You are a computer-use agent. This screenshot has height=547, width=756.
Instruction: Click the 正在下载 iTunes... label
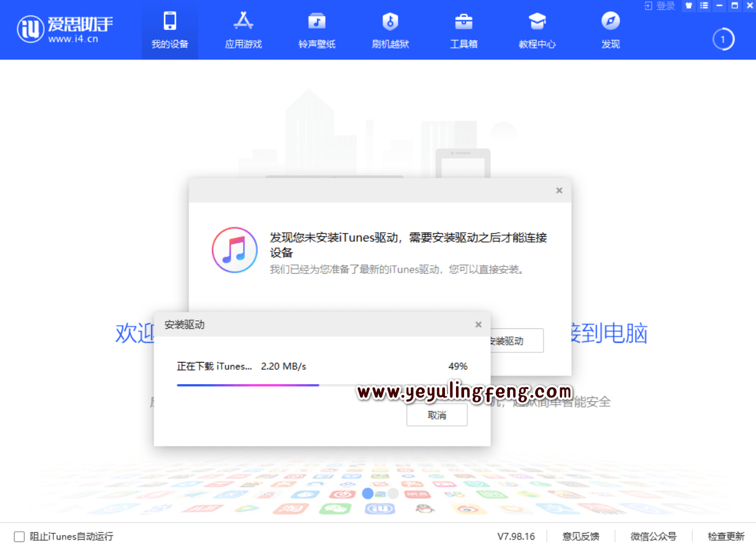[214, 366]
